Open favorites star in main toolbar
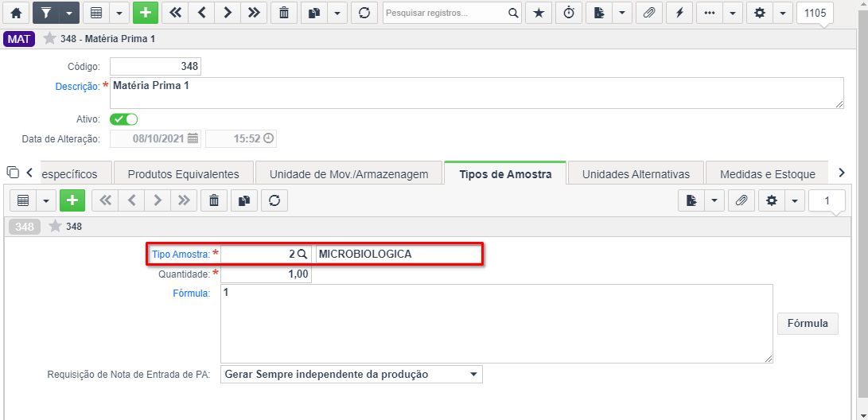The width and height of the screenshot is (868, 420). point(538,14)
